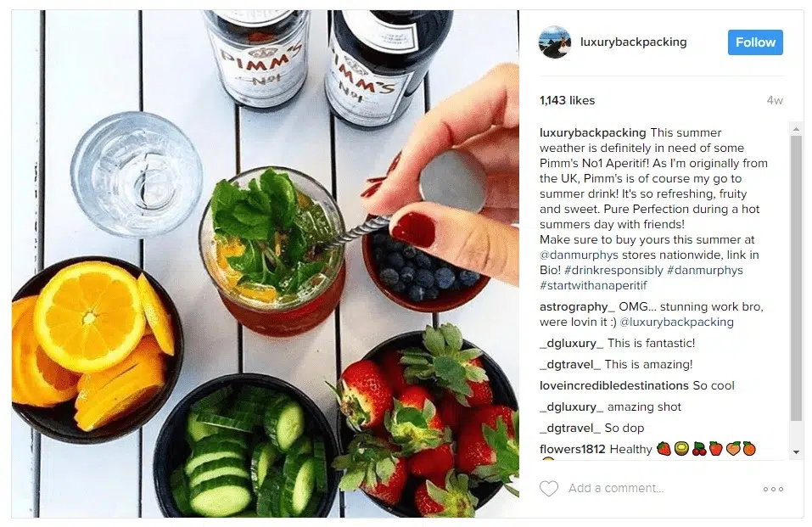812x527 pixels.
Task: Open loveincredibledestinations commenter profile
Action: click(x=614, y=385)
